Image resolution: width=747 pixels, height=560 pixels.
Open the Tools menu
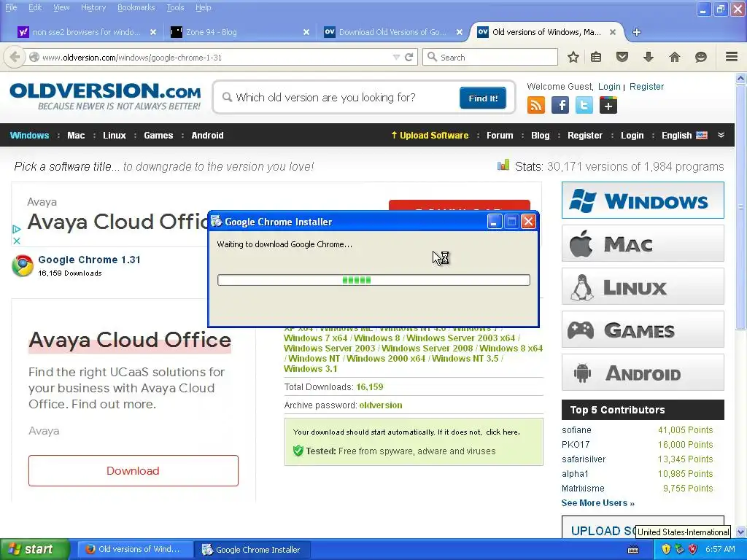click(x=175, y=7)
